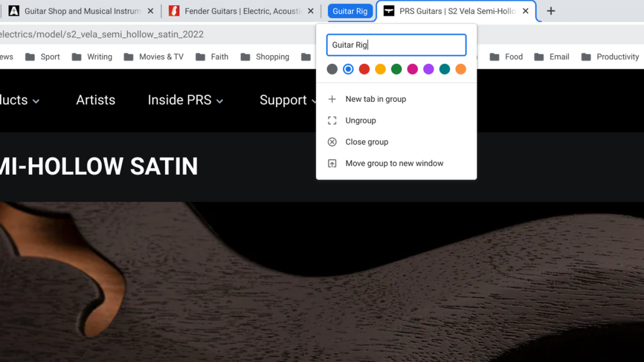This screenshot has height=362, width=644.
Task: Open the Email bookmarks folder
Action: (551, 57)
